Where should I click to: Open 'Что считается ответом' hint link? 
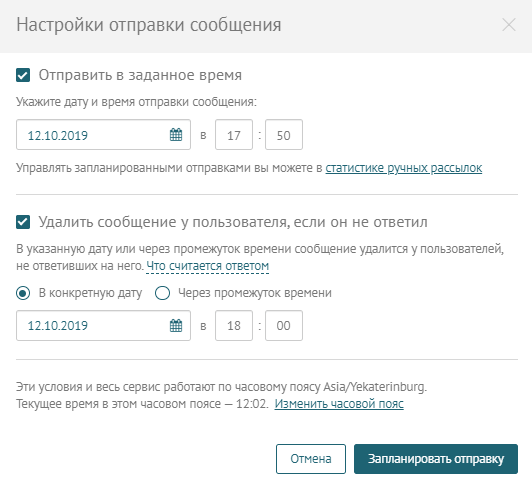coord(208,266)
